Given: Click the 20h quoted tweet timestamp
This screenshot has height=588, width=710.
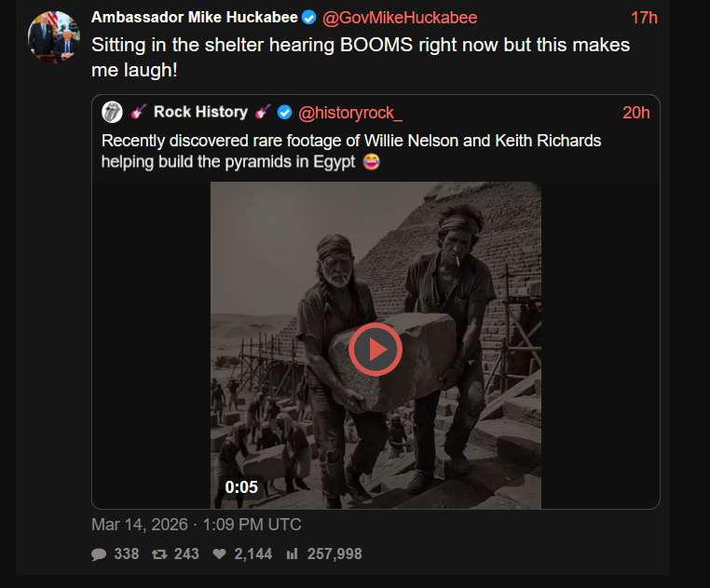Looking at the screenshot, I should coord(636,113).
